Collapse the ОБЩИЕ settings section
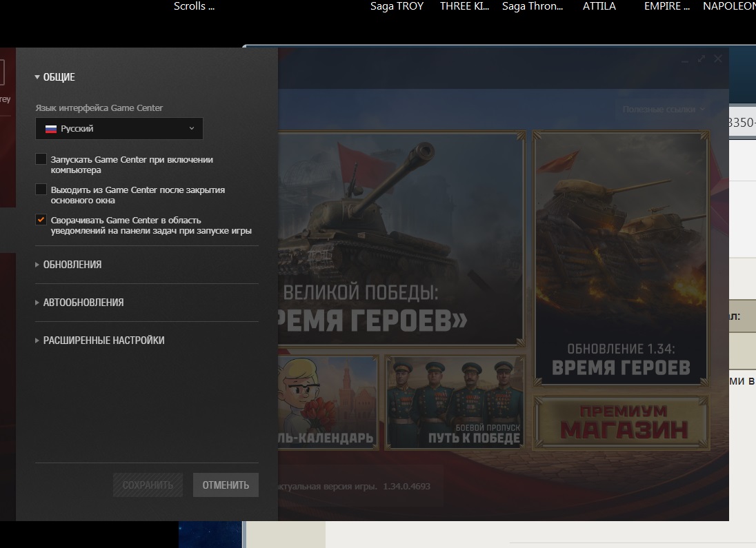The image size is (756, 548). click(55, 77)
